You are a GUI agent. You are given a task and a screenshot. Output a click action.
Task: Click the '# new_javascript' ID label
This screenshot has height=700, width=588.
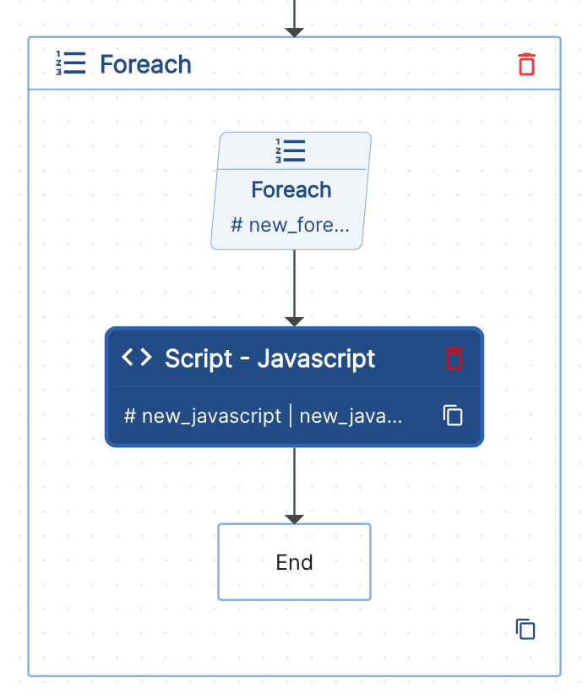coord(202,416)
